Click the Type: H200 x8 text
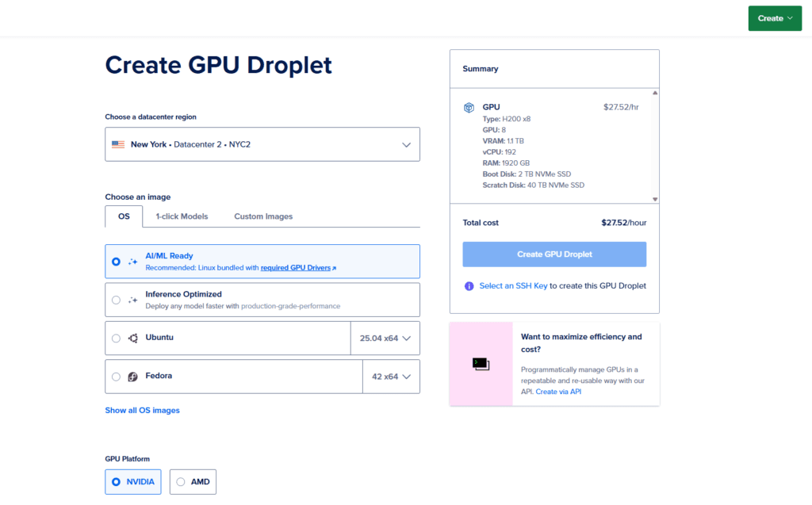 coord(507,119)
